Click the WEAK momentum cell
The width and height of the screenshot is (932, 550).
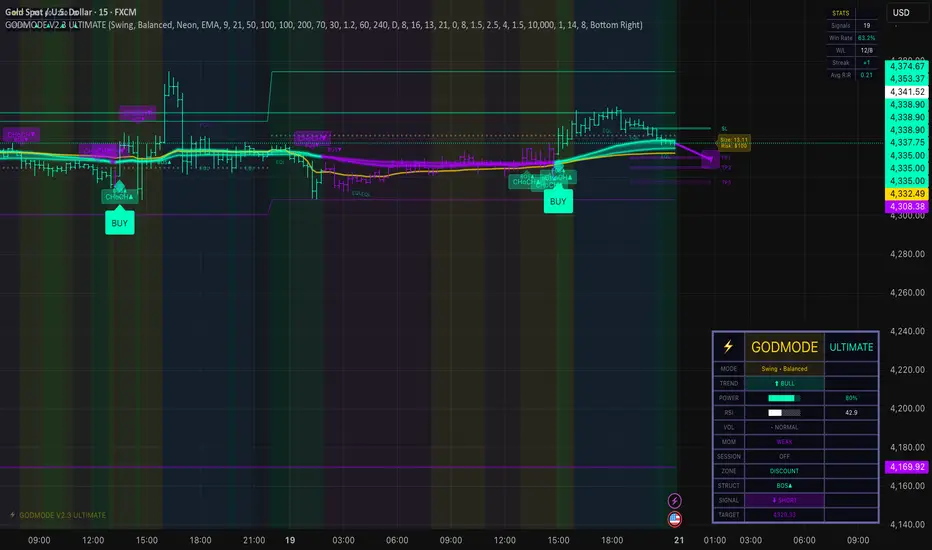click(784, 442)
